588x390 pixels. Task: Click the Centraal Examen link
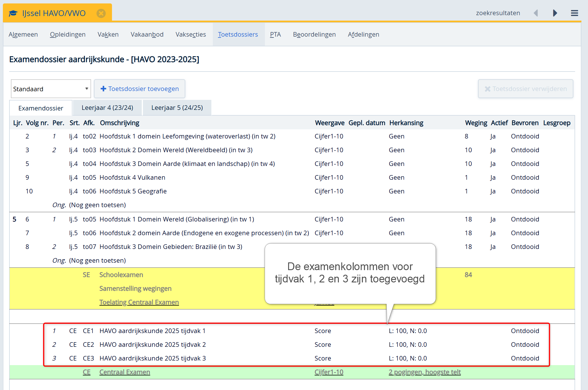tap(125, 372)
